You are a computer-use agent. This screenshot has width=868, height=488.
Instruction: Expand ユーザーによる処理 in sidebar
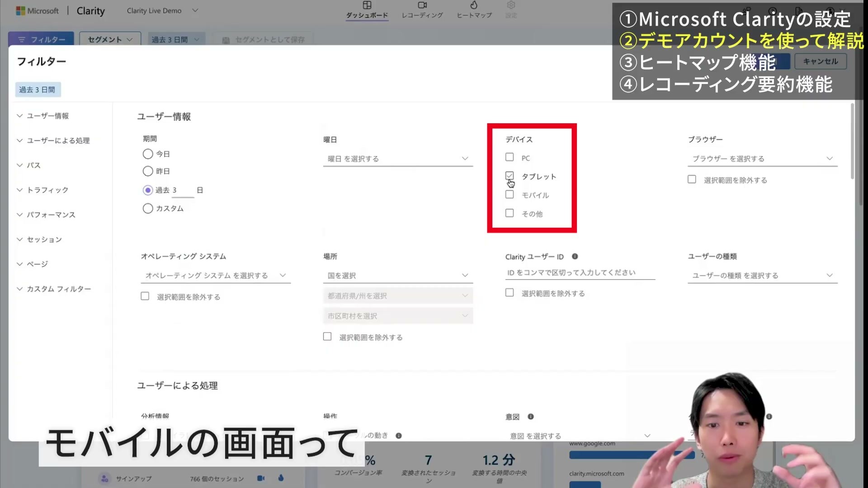[53, 141]
